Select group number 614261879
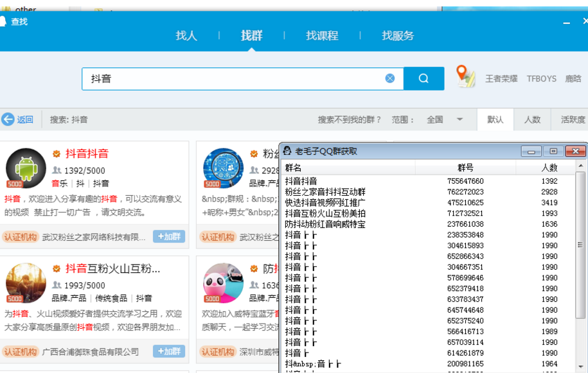The width and height of the screenshot is (588, 373). (465, 353)
